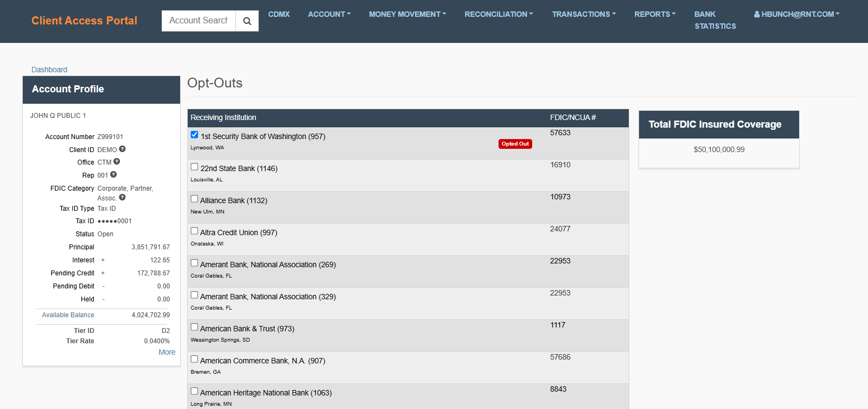Viewport: 868px width, 409px height.
Task: Check American Heritage National Bank checkbox
Action: pyautogui.click(x=194, y=391)
